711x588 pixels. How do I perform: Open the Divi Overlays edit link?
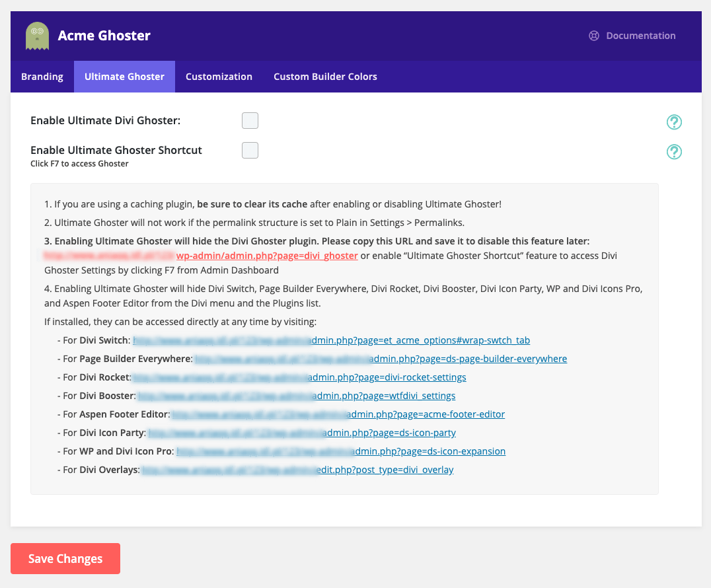click(297, 470)
